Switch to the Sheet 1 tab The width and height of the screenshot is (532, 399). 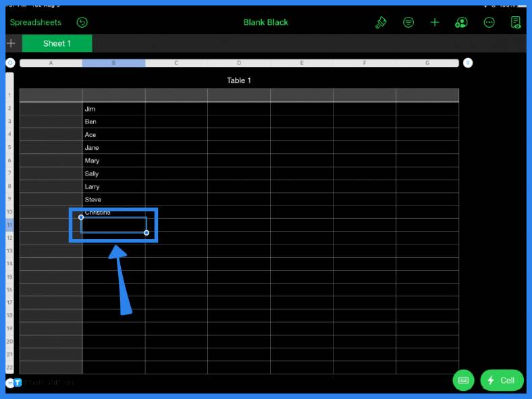pos(57,43)
